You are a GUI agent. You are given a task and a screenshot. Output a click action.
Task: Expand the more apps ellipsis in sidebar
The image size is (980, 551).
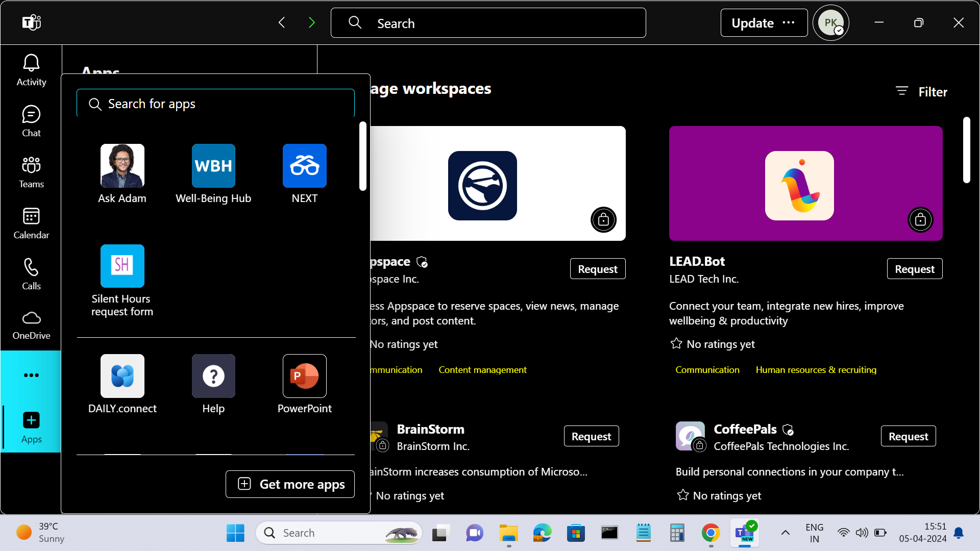(31, 375)
